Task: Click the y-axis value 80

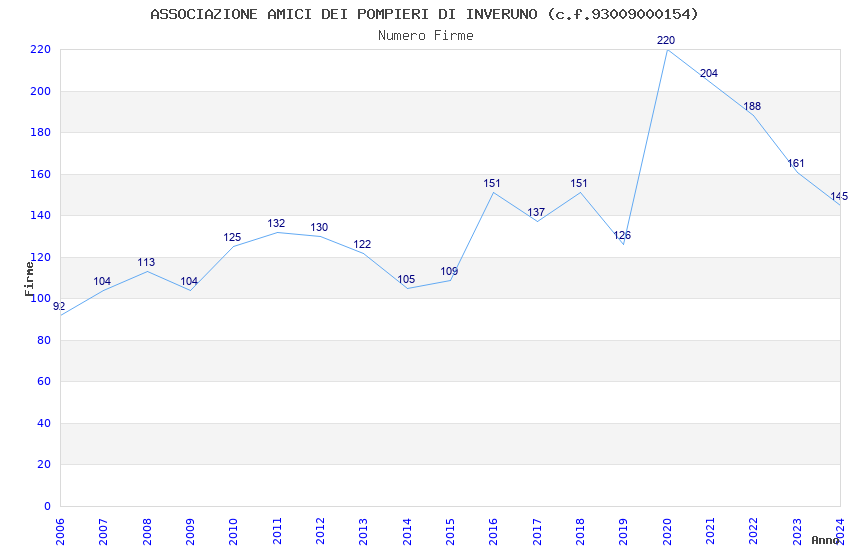Action: pyautogui.click(x=44, y=340)
